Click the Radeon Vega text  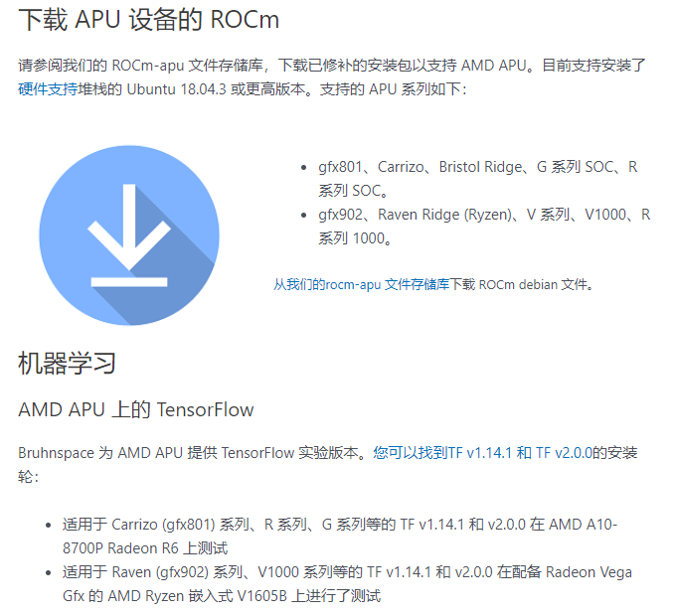(589, 572)
